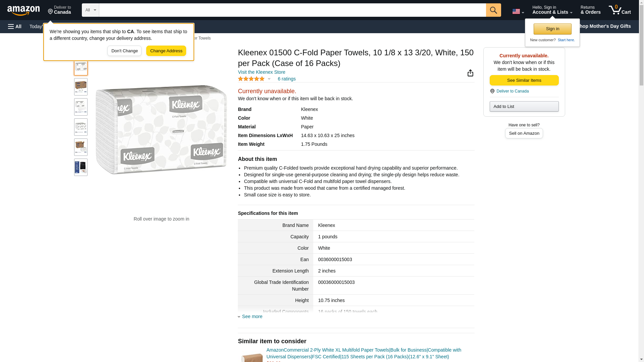The height and width of the screenshot is (362, 644).
Task: Click the US flag language selector
Action: pos(518,11)
